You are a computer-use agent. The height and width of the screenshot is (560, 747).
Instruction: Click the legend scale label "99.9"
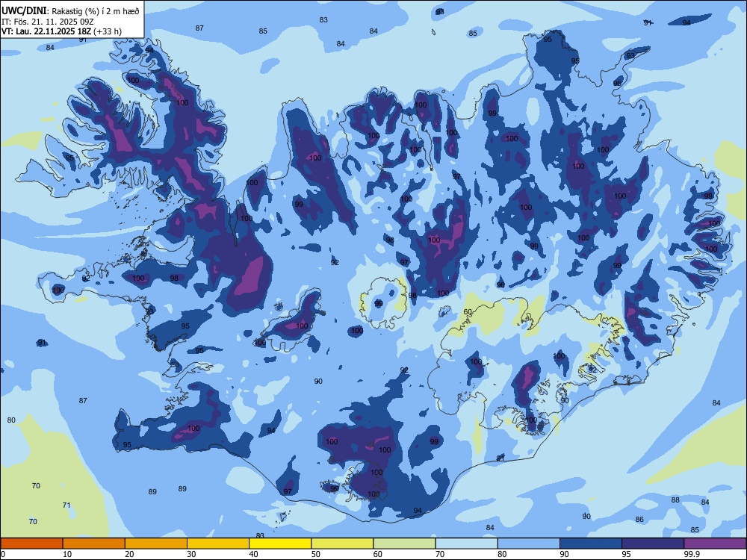click(692, 554)
